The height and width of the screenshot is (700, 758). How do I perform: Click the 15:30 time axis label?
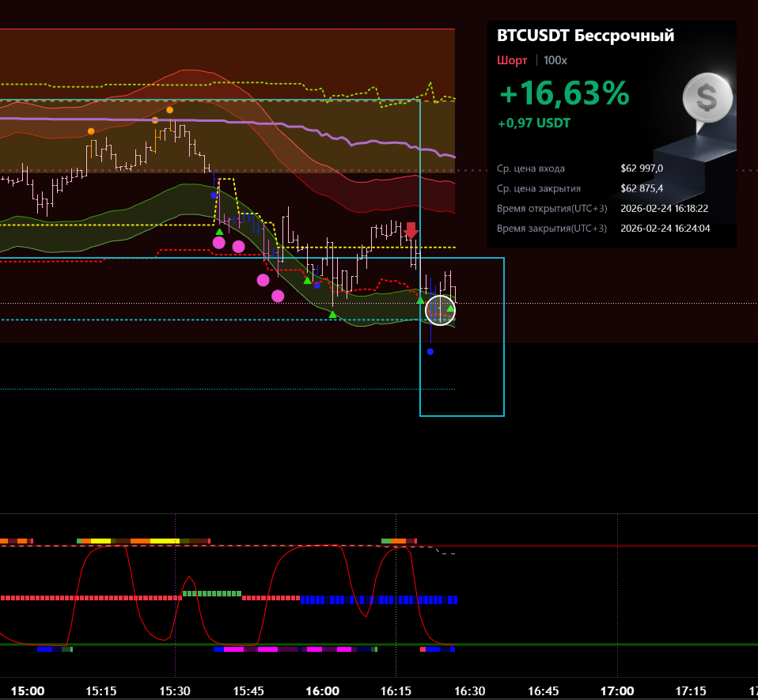tap(175, 691)
